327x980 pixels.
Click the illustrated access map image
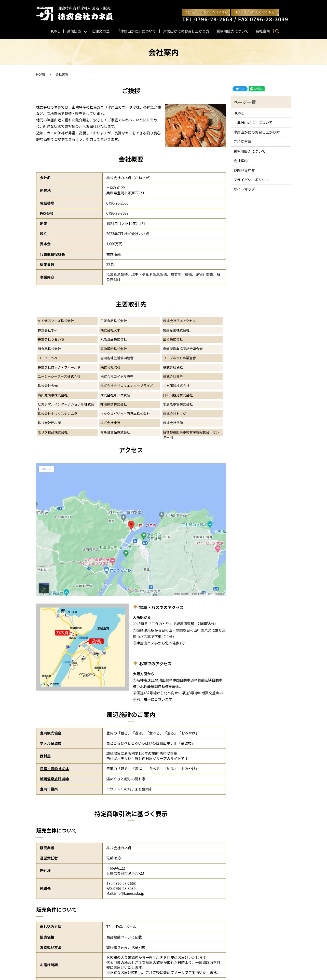coord(83,647)
